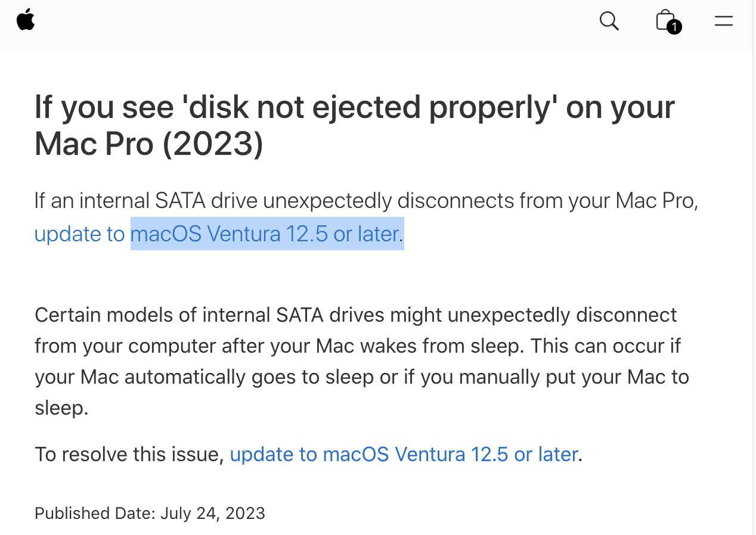
Task: Click the words 'unexpectedly disconnects from your Mac Pro'
Action: (480, 201)
